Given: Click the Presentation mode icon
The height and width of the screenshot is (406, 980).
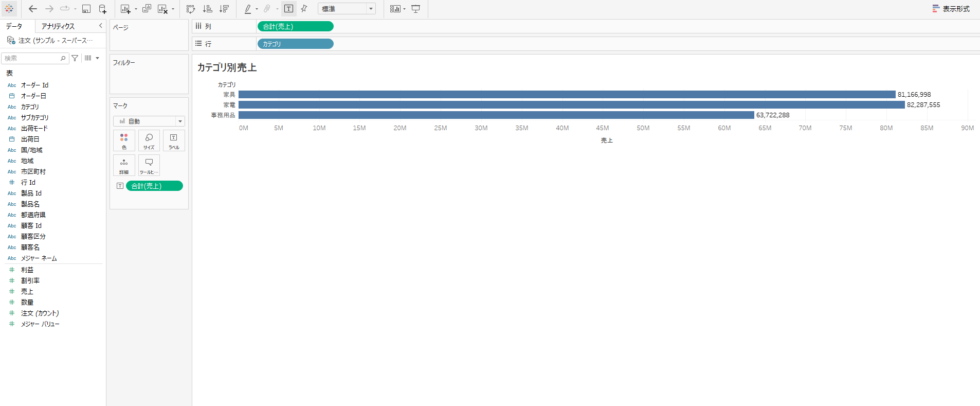Looking at the screenshot, I should pos(416,9).
